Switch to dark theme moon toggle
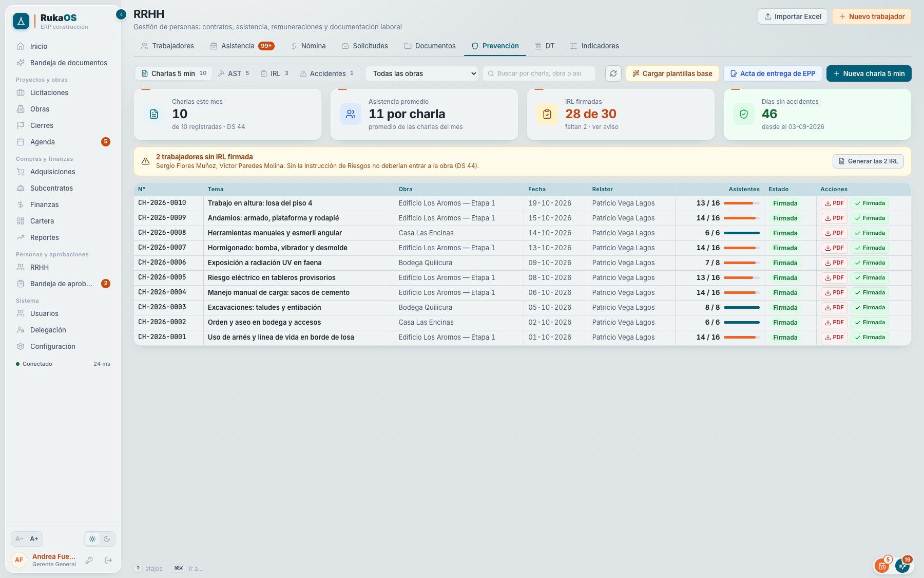The height and width of the screenshot is (578, 924). [x=107, y=539]
